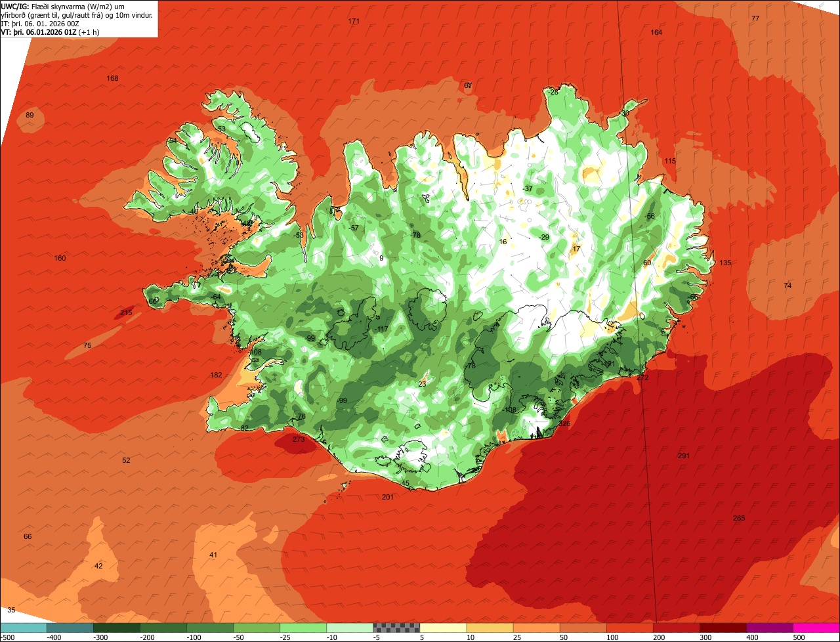Click the purple 400 to 500 legend swatch
The width and height of the screenshot is (840, 642).
(x=770, y=628)
